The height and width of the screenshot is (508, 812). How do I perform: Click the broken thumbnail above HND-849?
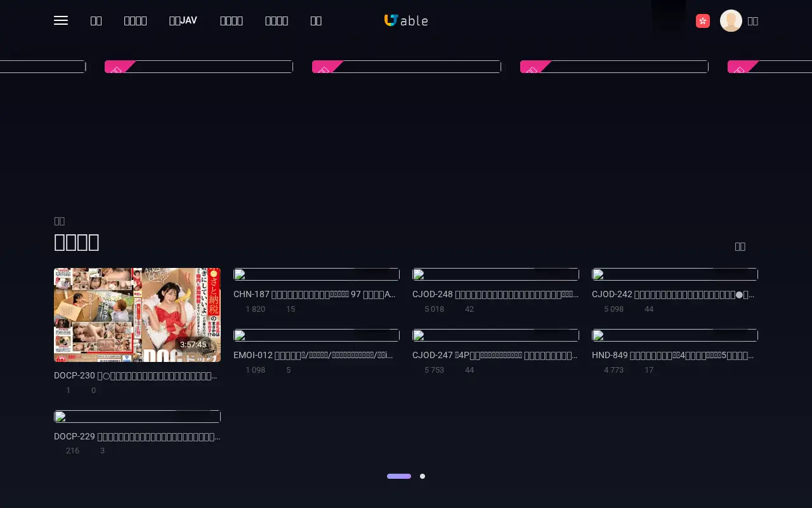(x=675, y=335)
